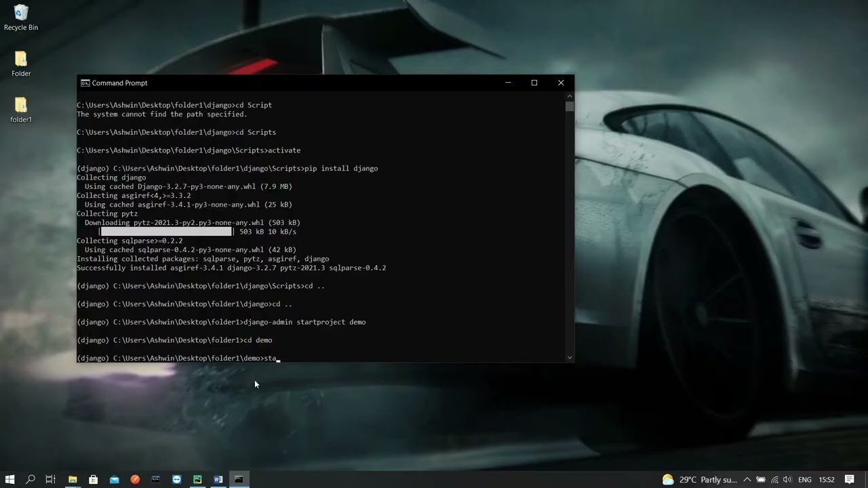
Task: Open the Windows Start menu
Action: pyautogui.click(x=9, y=479)
